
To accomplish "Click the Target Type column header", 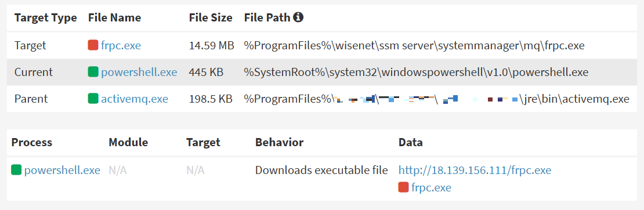I will 46,17.
